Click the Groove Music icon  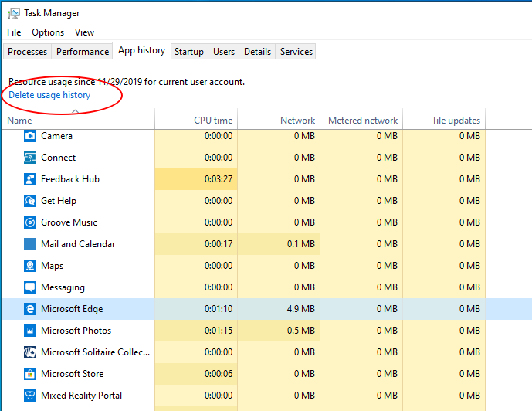(30, 222)
